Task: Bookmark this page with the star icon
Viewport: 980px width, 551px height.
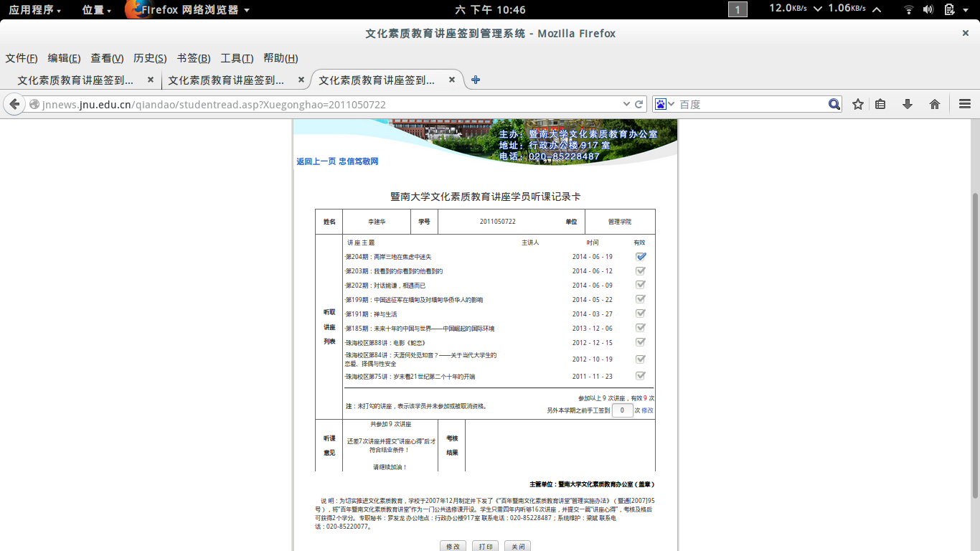Action: click(x=858, y=104)
